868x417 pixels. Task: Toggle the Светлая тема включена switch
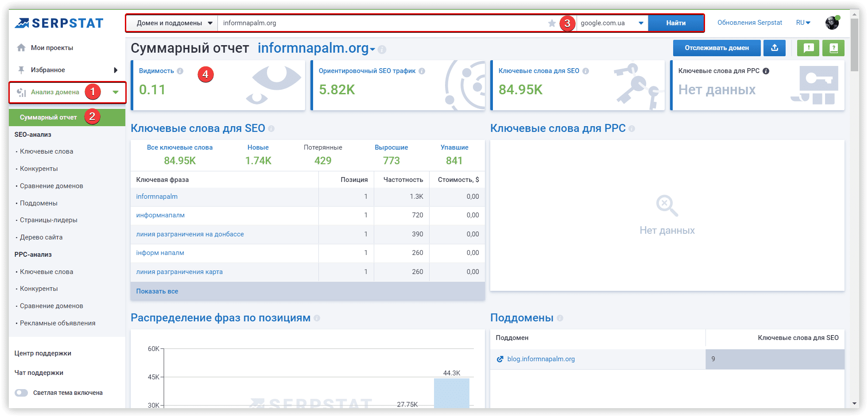tap(21, 393)
